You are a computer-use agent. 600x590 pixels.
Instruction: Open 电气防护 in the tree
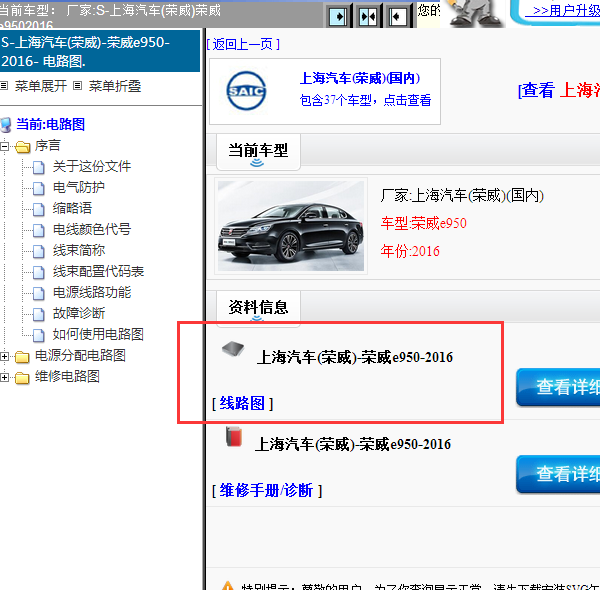[x=79, y=187]
